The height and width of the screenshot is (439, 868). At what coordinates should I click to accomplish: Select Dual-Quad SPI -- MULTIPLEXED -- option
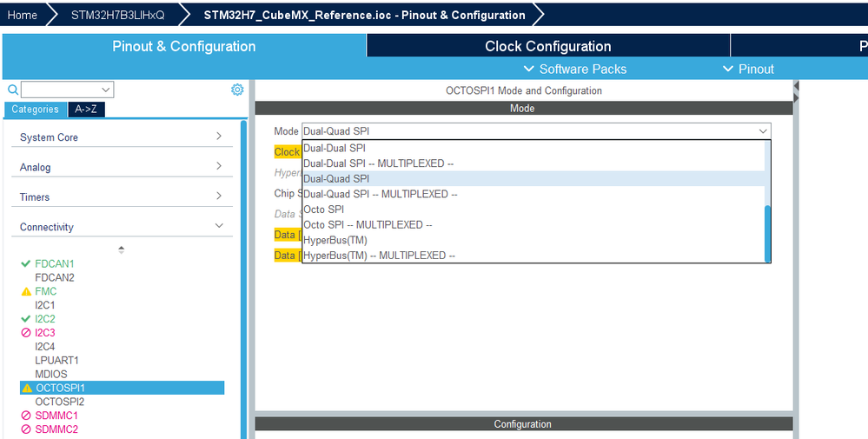pyautogui.click(x=533, y=195)
